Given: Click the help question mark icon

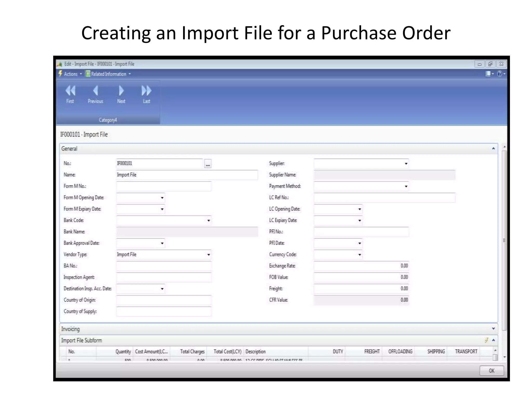Looking at the screenshot, I should tap(500, 74).
